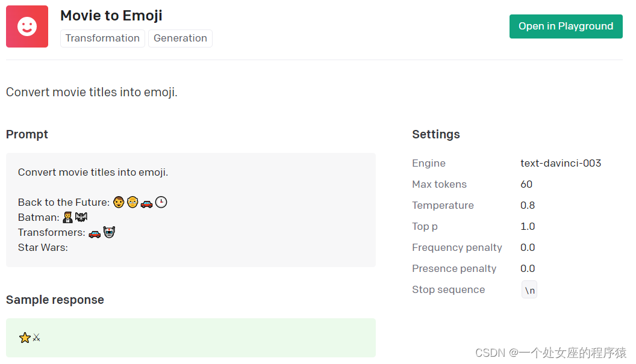Click the \n stop sequence chip
Image resolution: width=636 pixels, height=364 pixels.
pos(529,290)
